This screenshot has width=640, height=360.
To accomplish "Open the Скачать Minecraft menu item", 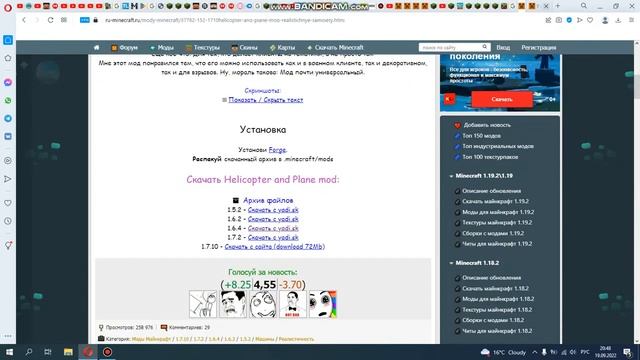I will pos(335,47).
